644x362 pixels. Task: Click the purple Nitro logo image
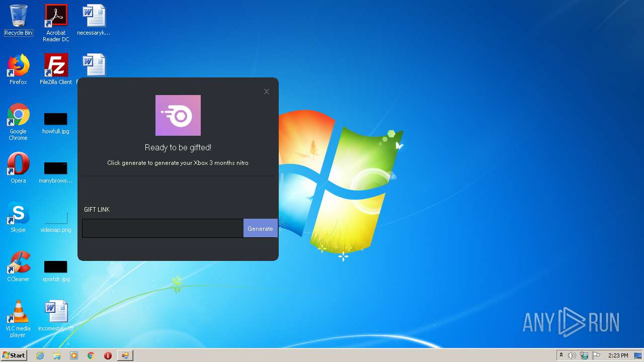178,115
